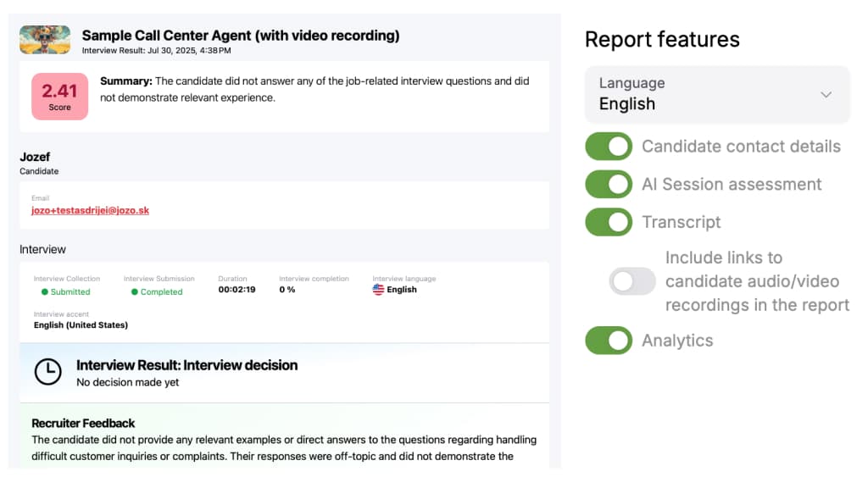Click the Duration value 00:02:19
Screen dimensions: 868x488
pos(237,290)
